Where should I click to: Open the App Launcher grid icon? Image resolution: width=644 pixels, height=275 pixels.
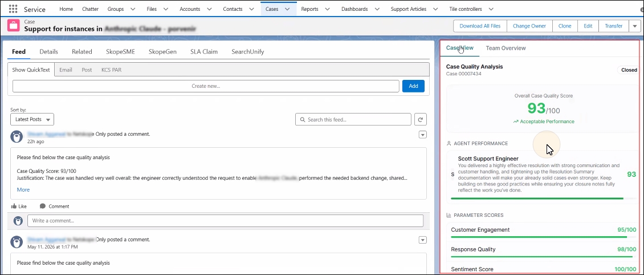(13, 9)
